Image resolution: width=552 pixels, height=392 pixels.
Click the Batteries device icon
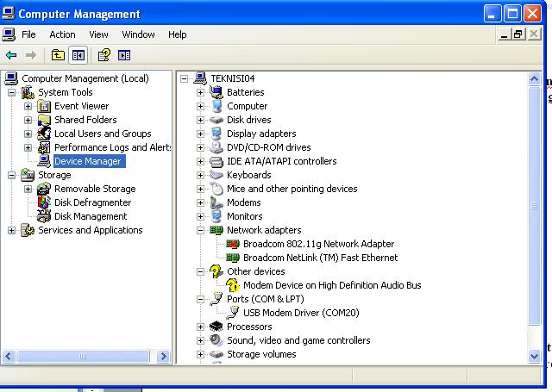point(216,92)
